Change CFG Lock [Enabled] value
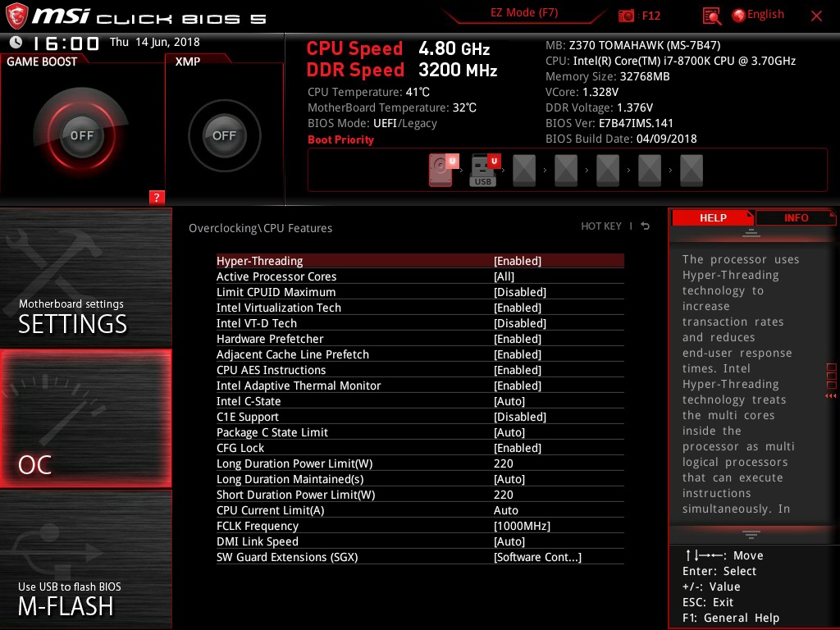The width and height of the screenshot is (840, 630). click(x=420, y=447)
